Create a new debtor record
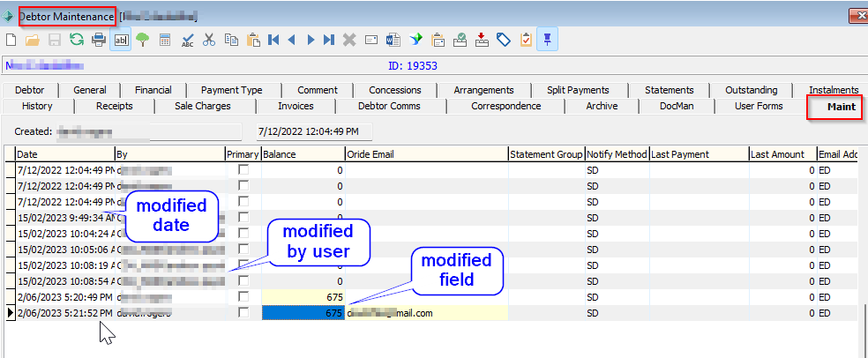 click(x=11, y=40)
